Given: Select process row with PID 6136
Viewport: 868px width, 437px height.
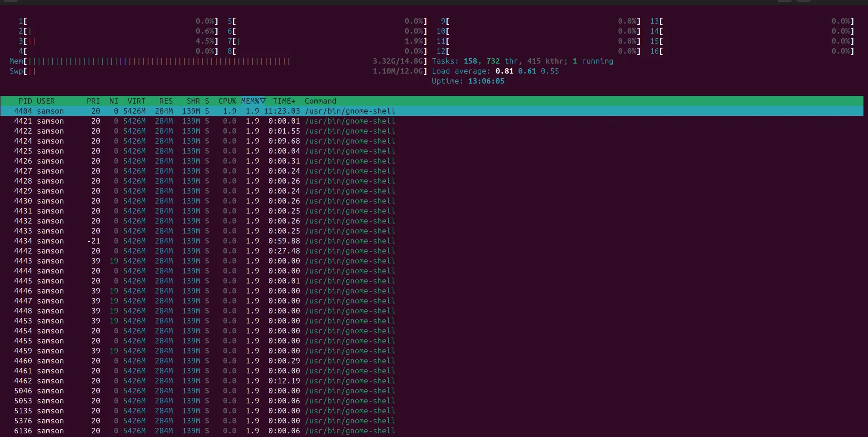Looking at the screenshot, I should pos(204,431).
